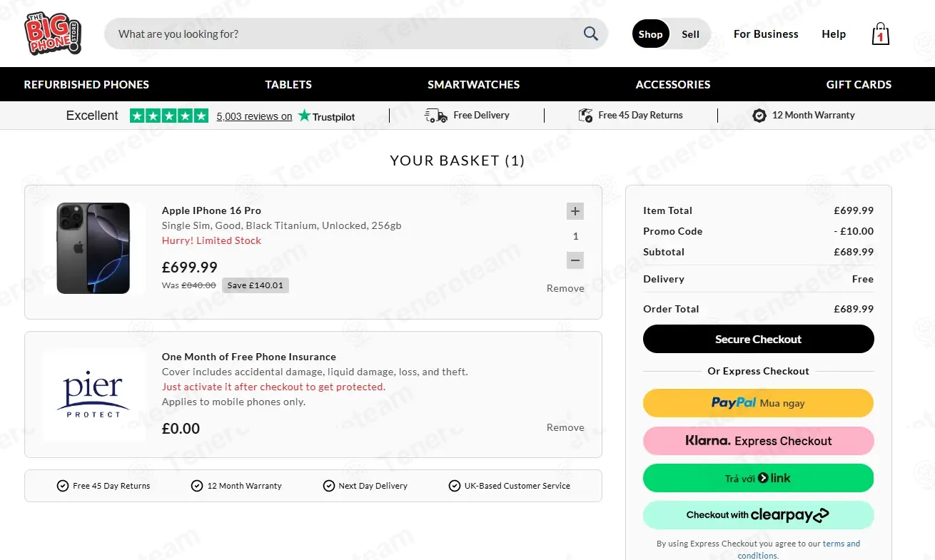This screenshot has height=560, width=935.
Task: Open the Apple iPhone 16 Pro title
Action: click(211, 210)
